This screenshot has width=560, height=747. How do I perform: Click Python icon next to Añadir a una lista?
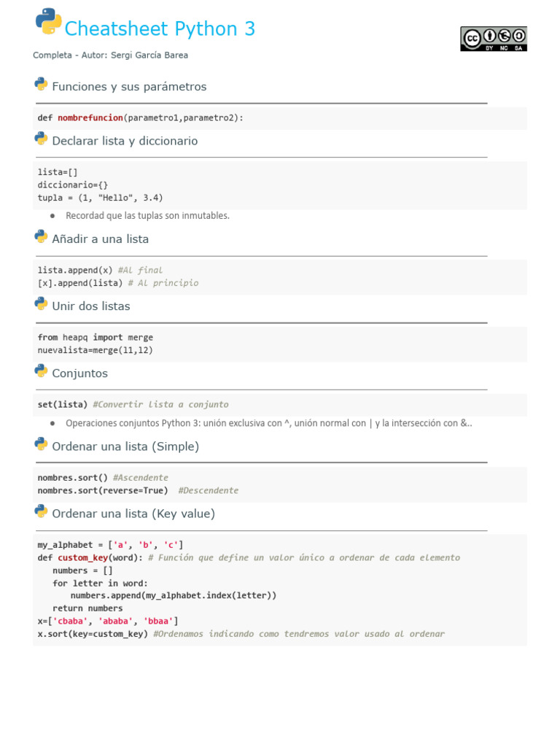(41, 237)
